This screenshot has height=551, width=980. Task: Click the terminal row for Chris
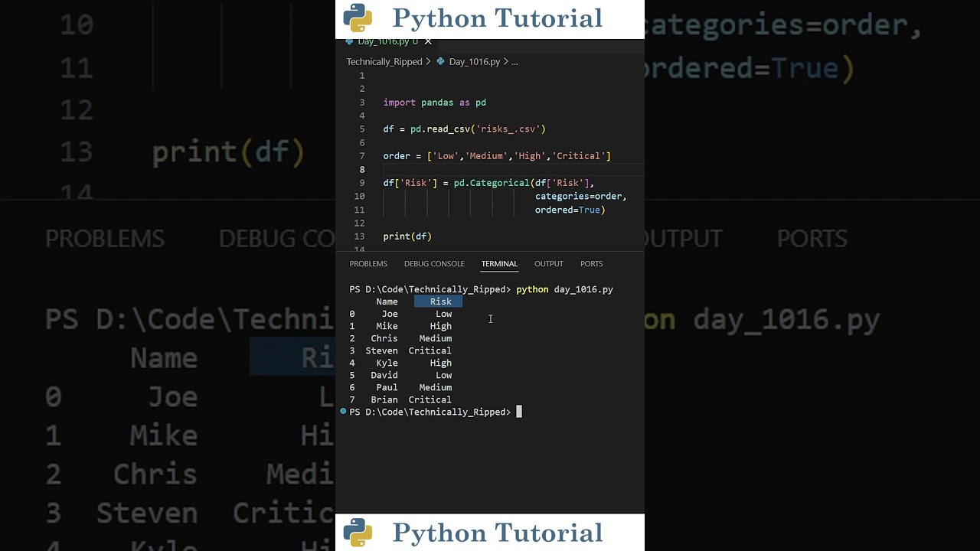401,338
